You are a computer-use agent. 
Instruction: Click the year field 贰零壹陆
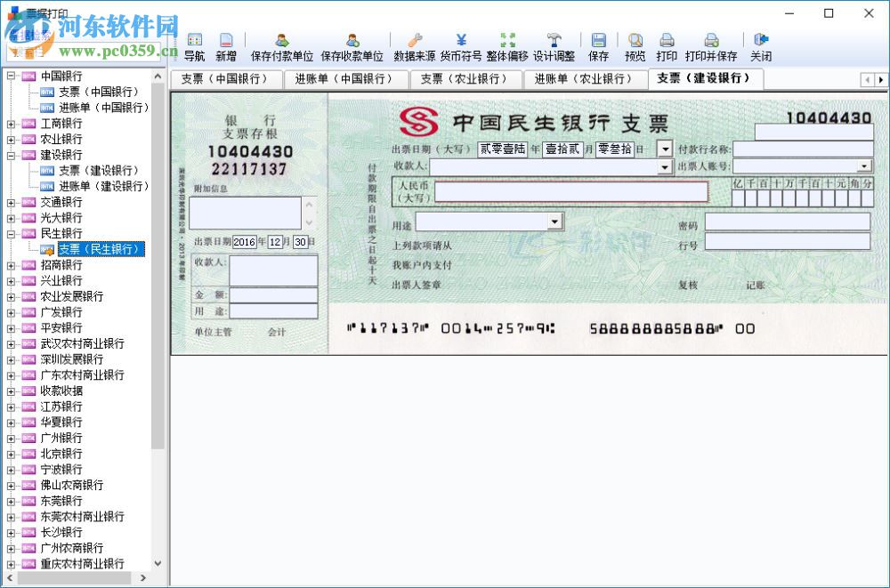(503, 149)
